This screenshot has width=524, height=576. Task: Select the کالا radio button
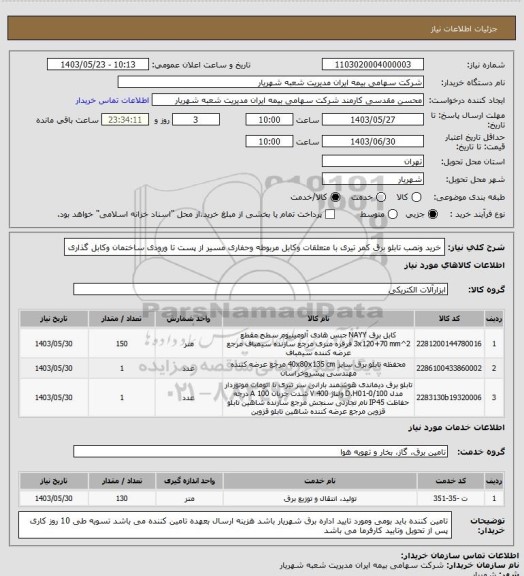tap(416, 197)
